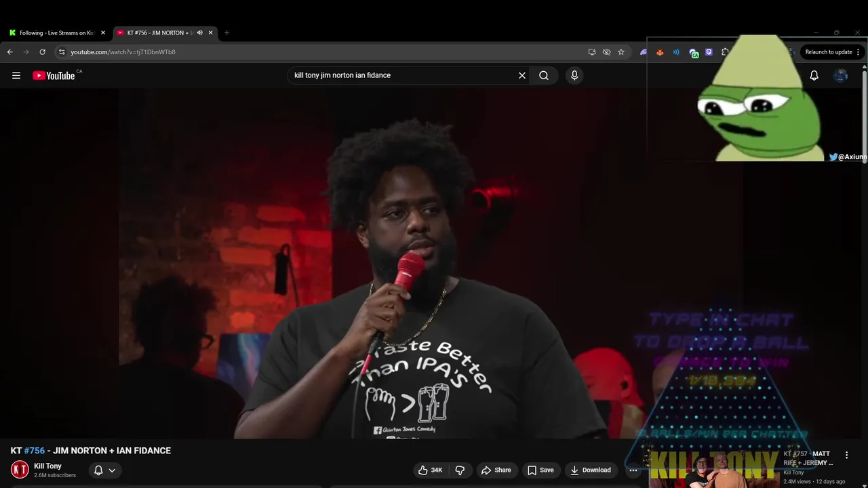Click the 2.6M subscribers text
This screenshot has height=488, width=868.
[x=55, y=476]
